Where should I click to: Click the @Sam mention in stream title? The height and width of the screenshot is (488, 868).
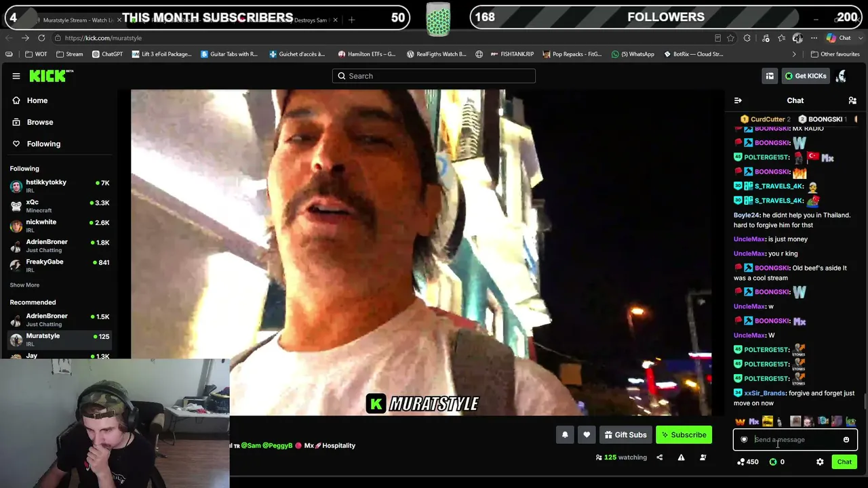click(250, 446)
